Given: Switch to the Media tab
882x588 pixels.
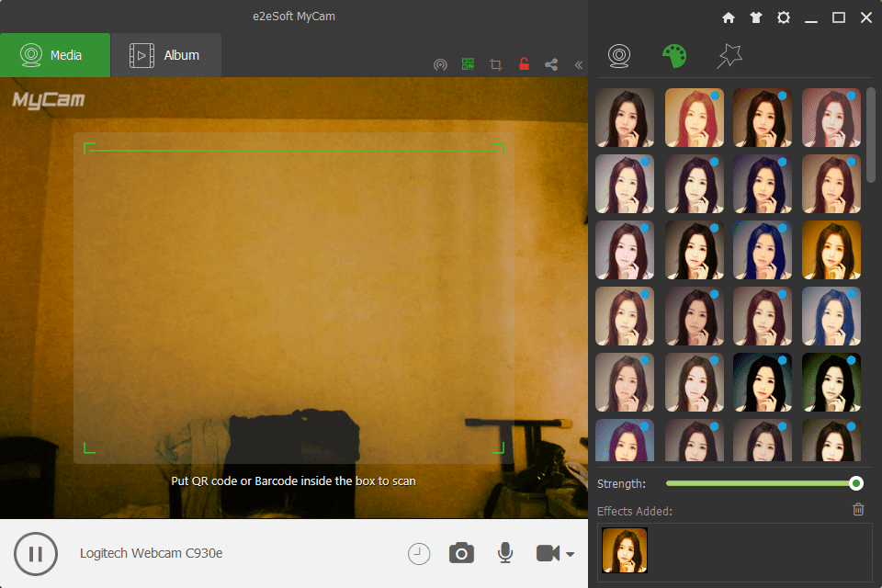Looking at the screenshot, I should [x=55, y=55].
